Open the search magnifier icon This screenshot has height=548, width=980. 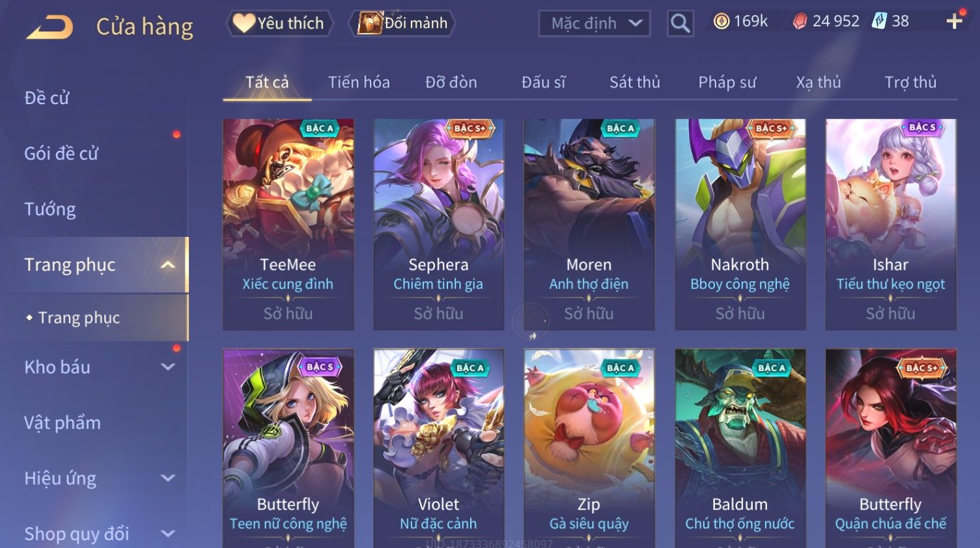pos(680,23)
